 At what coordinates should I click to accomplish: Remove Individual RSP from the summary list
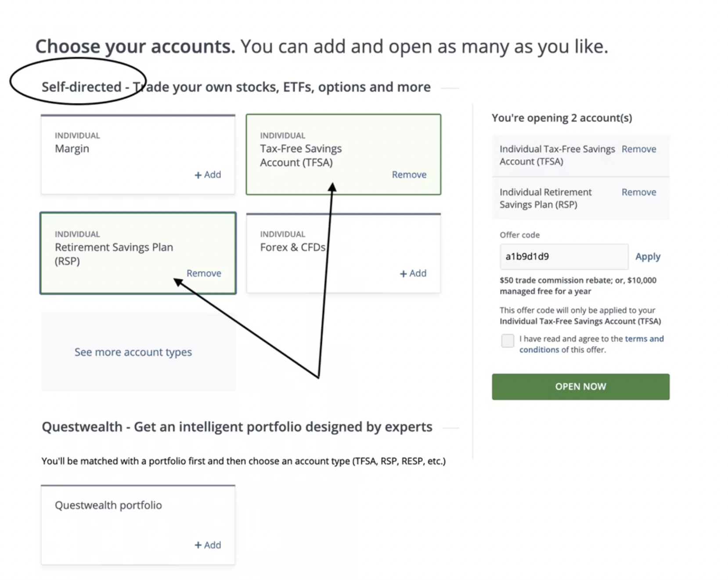tap(639, 192)
